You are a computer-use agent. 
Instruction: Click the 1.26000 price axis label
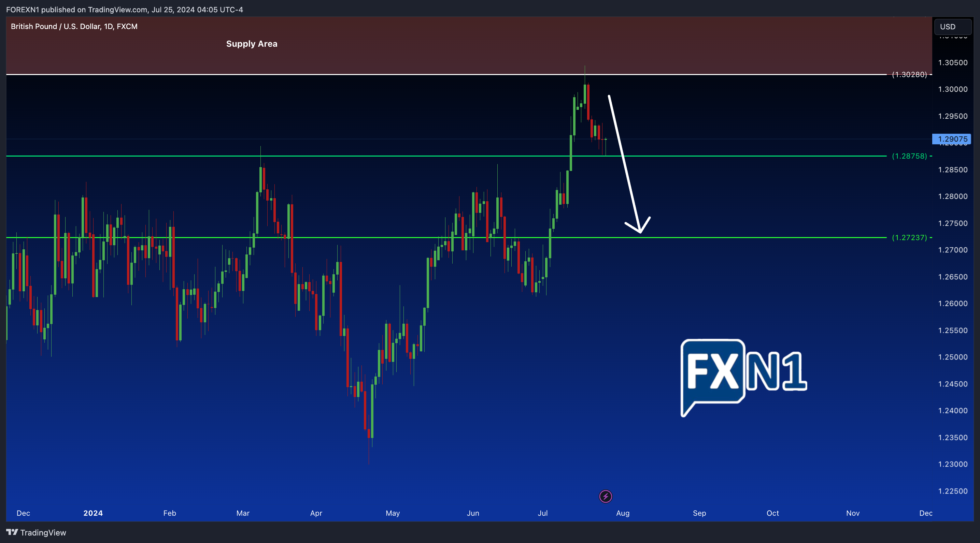(953, 304)
